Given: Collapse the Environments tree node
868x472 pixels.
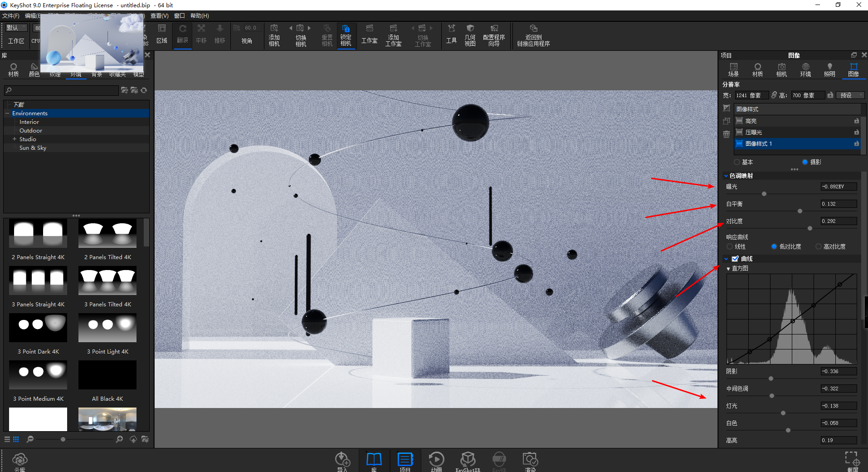Looking at the screenshot, I should (7, 113).
